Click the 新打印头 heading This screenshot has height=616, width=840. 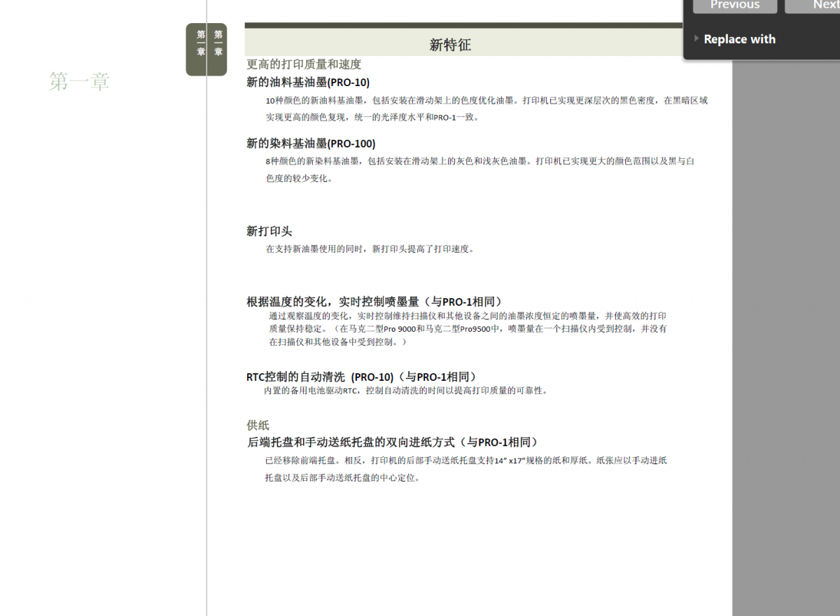[269, 231]
